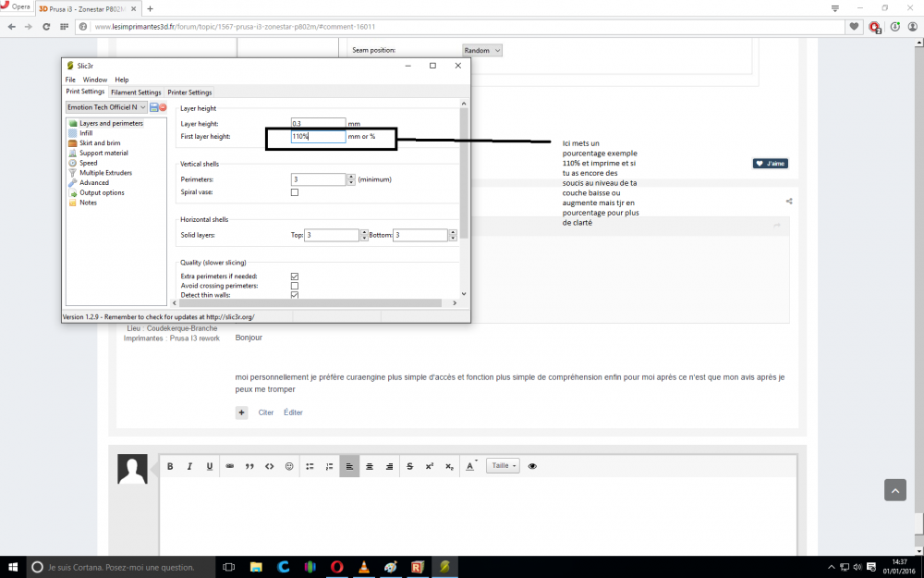This screenshot has width=924, height=578.
Task: Open the Seam position Random dropdown
Action: (482, 50)
